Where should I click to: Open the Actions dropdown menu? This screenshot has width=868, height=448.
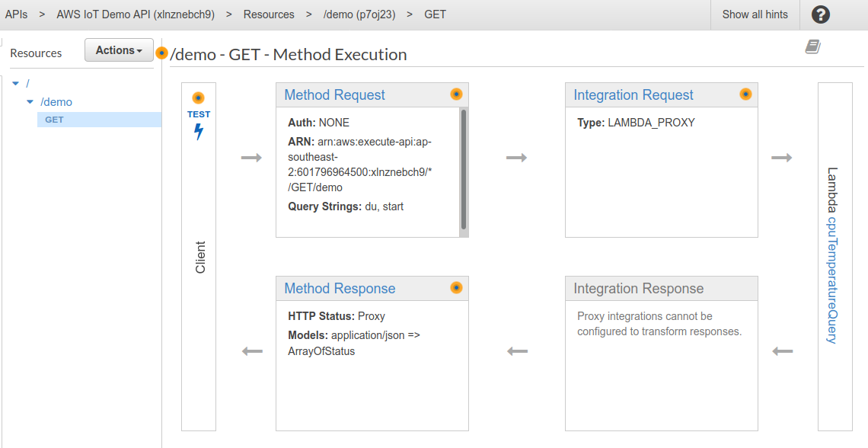point(119,50)
